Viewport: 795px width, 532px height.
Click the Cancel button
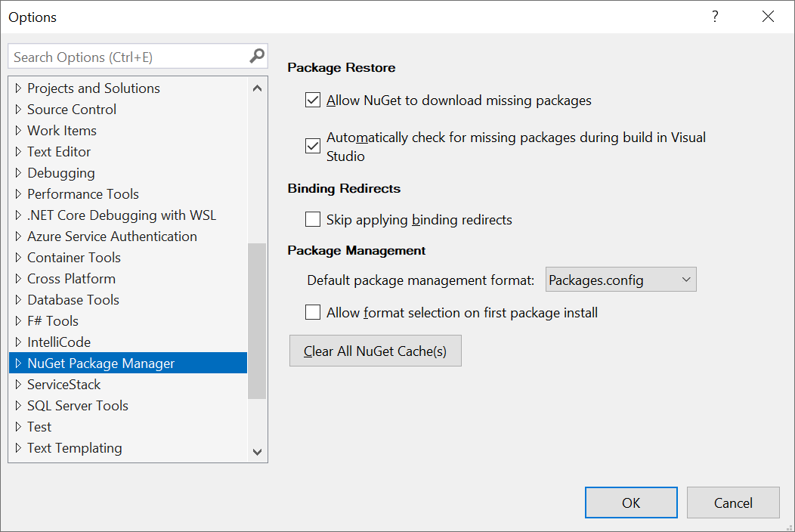(733, 503)
